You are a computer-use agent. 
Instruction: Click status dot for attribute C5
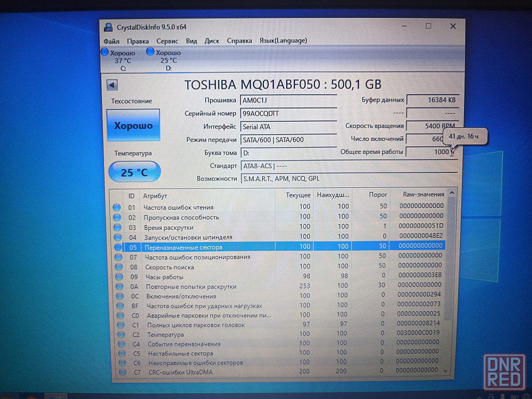click(x=122, y=353)
